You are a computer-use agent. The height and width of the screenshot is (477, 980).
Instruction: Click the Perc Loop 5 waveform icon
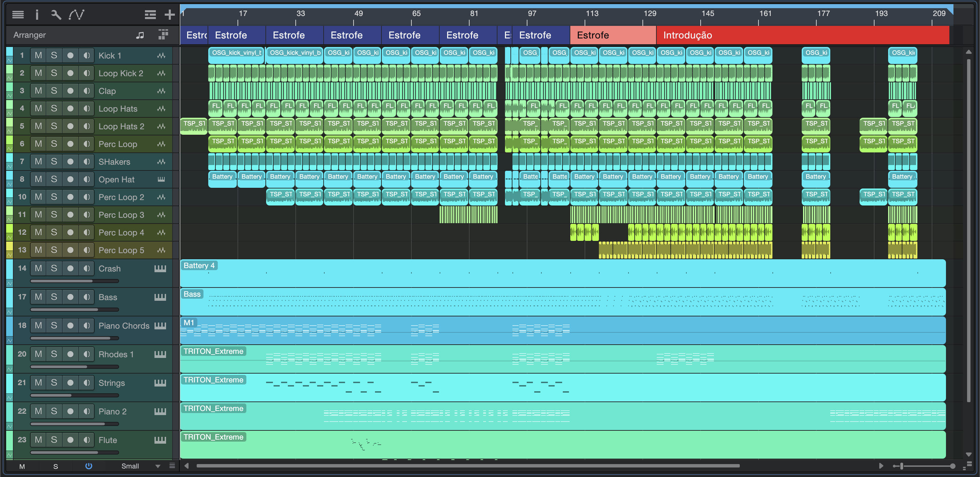161,250
